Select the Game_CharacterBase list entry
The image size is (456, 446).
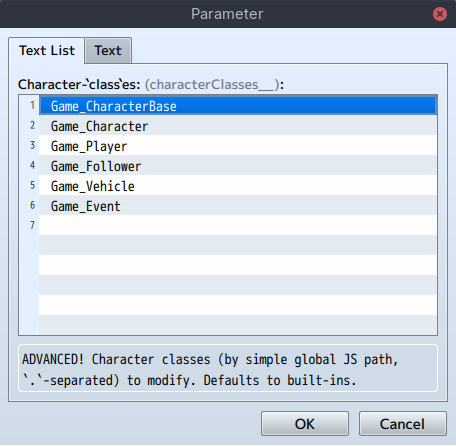coord(238,106)
